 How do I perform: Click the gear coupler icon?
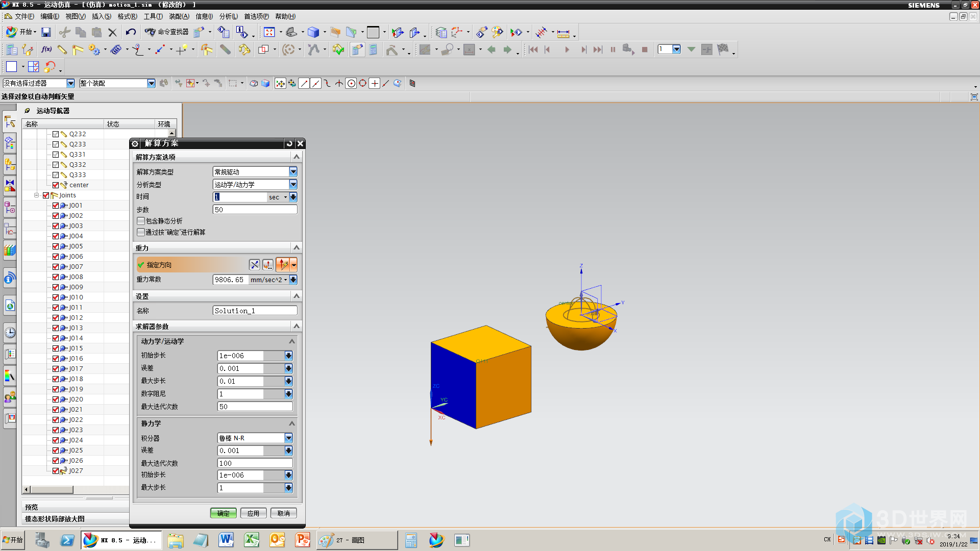click(94, 49)
